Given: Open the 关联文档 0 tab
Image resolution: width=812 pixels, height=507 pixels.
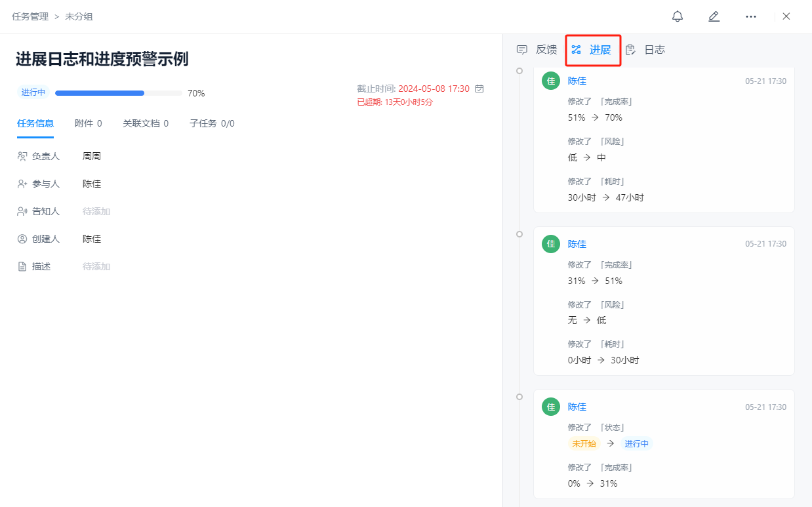Looking at the screenshot, I should click(146, 123).
